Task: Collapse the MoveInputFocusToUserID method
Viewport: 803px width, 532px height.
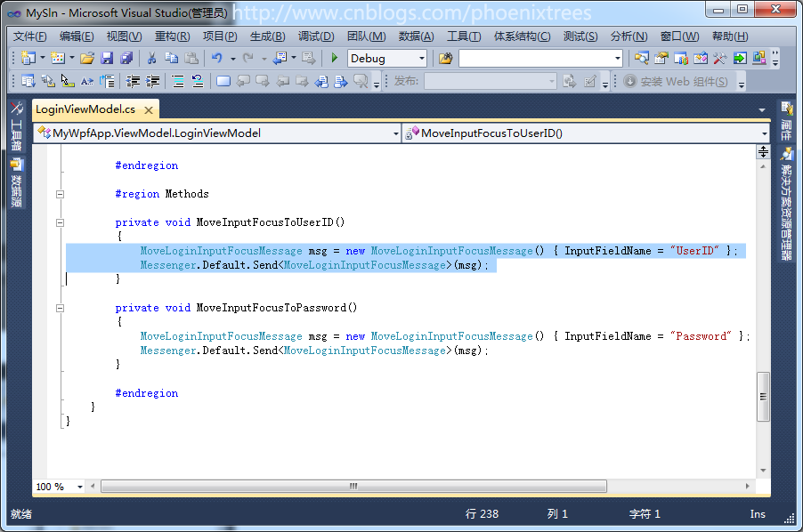Action: click(60, 222)
